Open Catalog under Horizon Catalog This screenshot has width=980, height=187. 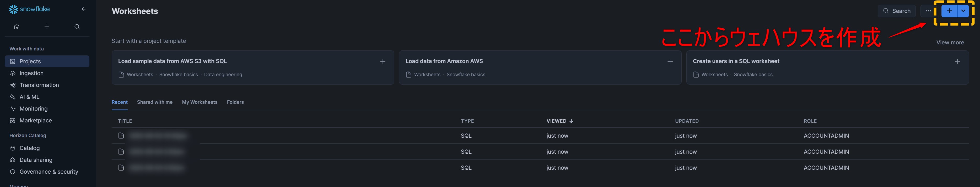[47, 148]
